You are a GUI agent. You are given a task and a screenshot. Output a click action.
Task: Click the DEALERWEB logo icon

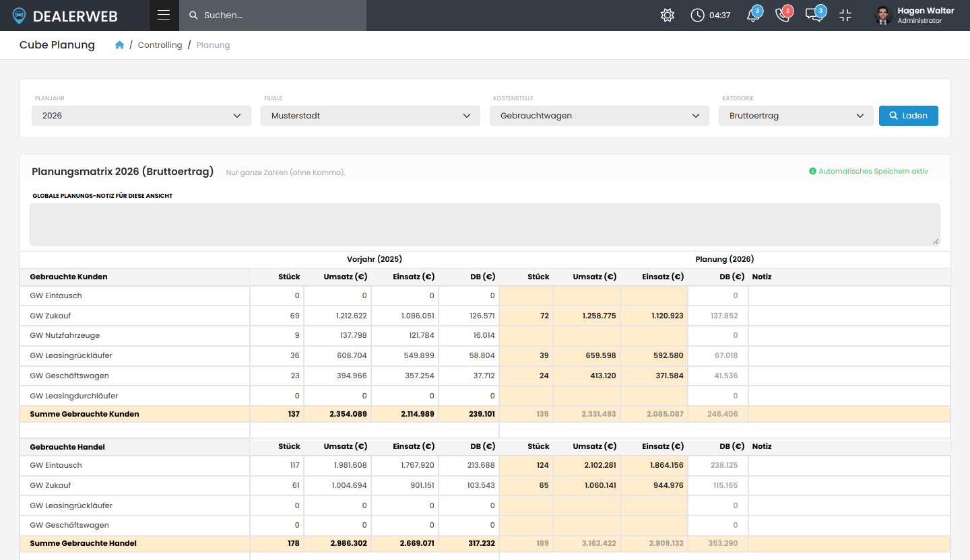[20, 15]
